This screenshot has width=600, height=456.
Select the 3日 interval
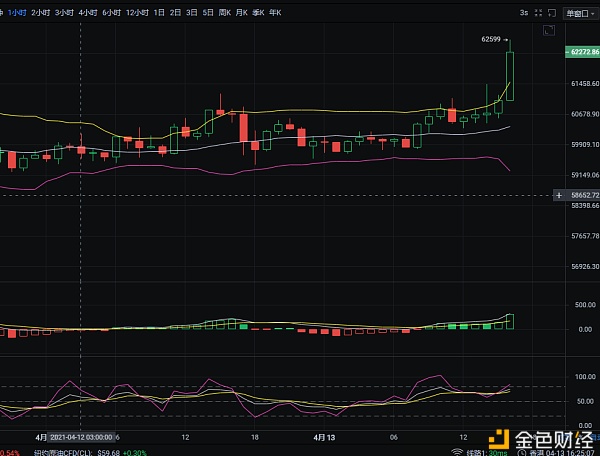point(192,13)
